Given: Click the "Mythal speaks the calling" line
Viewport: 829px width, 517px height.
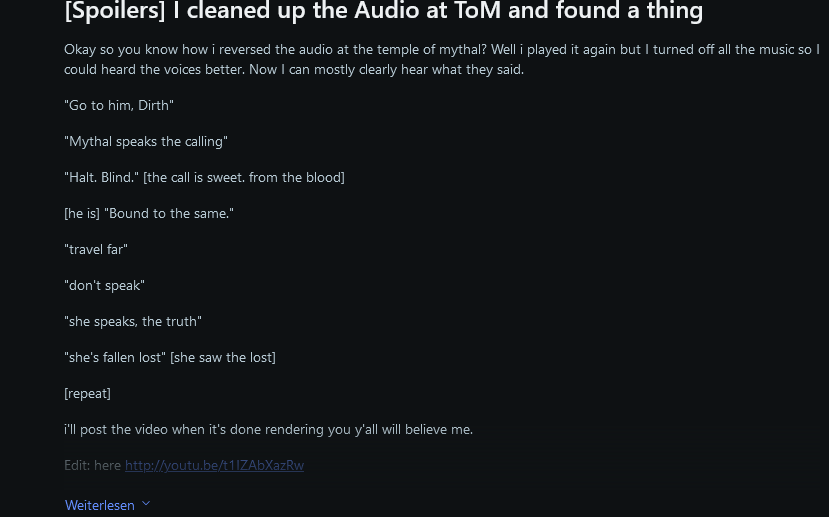Looking at the screenshot, I should (x=146, y=142).
